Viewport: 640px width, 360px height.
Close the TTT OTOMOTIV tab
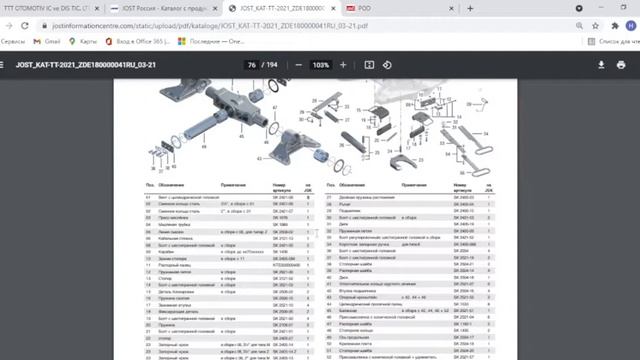click(97, 8)
